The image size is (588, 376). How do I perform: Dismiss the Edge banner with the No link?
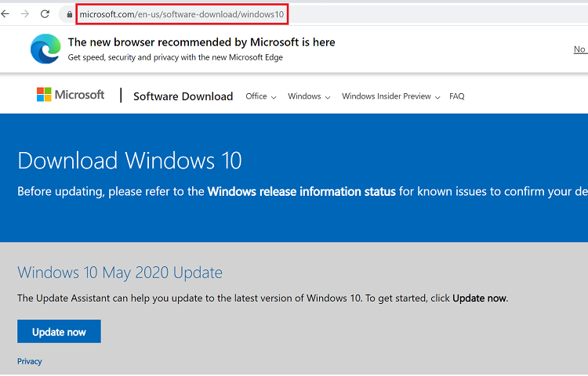579,49
